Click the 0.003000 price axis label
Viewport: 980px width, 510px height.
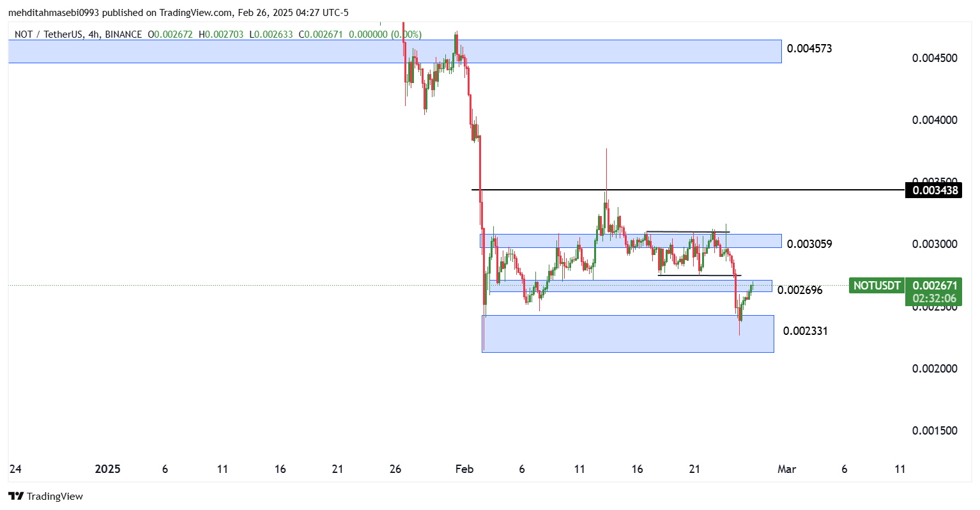tap(935, 244)
